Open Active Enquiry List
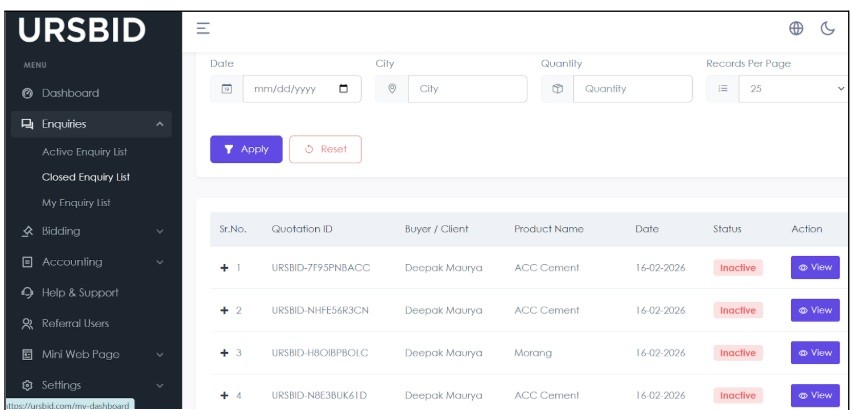The image size is (851, 410). [84, 152]
